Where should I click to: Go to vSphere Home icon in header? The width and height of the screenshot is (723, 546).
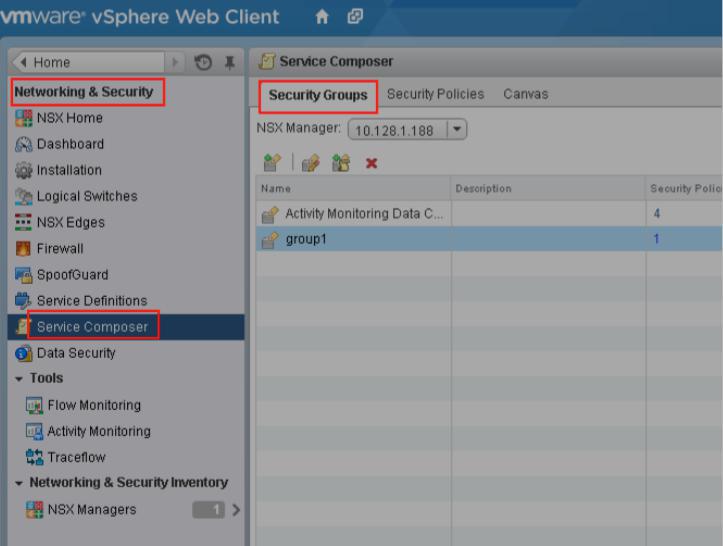pos(322,17)
